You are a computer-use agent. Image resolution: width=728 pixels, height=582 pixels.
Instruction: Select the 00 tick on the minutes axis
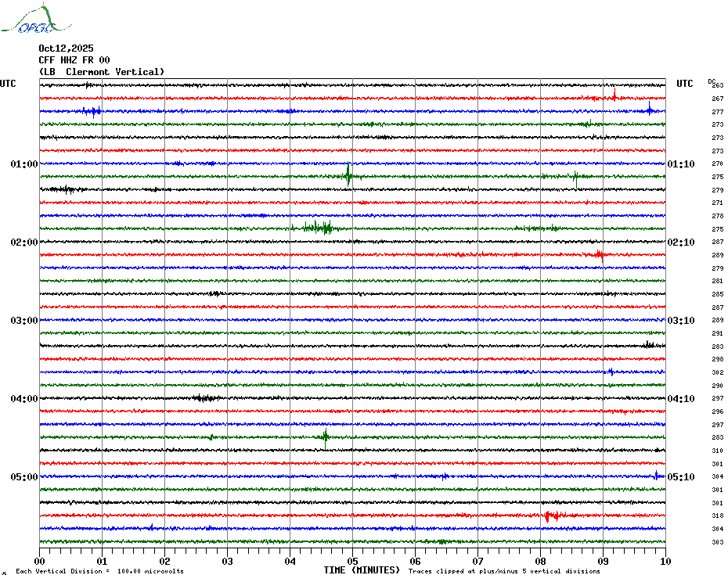40,561
